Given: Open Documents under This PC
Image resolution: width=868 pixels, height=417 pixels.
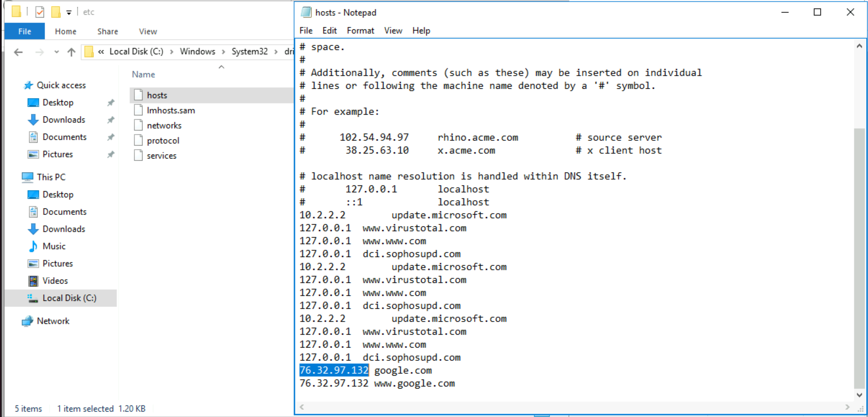Looking at the screenshot, I should click(x=64, y=212).
